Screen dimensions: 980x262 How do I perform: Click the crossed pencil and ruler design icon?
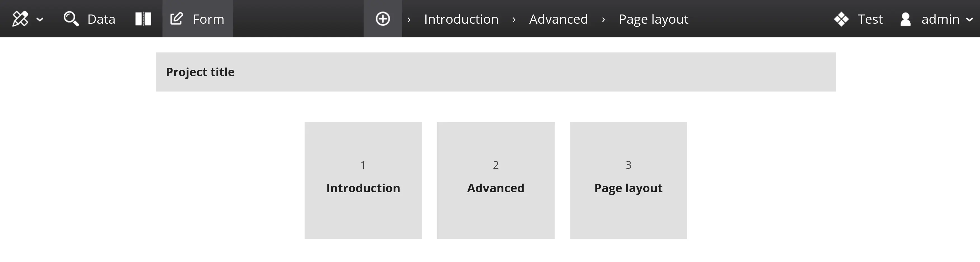point(20,19)
